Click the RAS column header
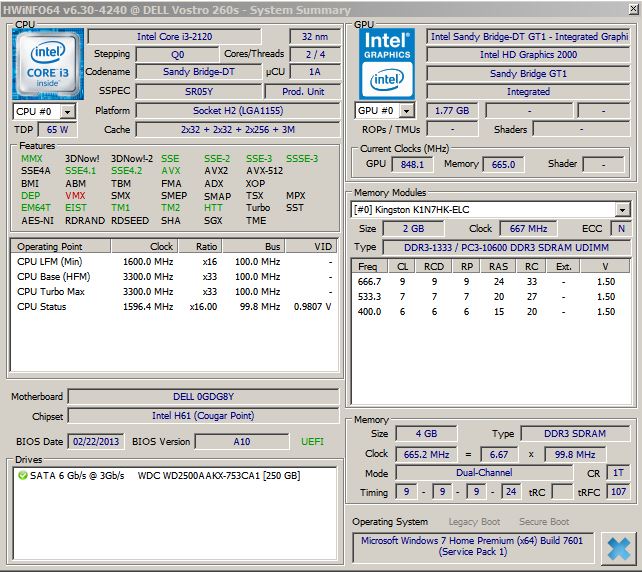This screenshot has width=642, height=572. pyautogui.click(x=498, y=267)
